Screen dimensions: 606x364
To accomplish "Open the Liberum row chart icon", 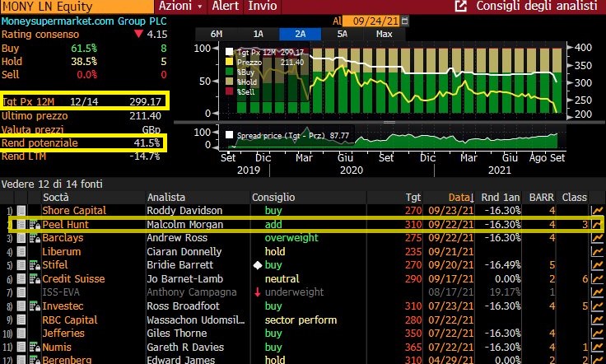I will pyautogui.click(x=597, y=251).
